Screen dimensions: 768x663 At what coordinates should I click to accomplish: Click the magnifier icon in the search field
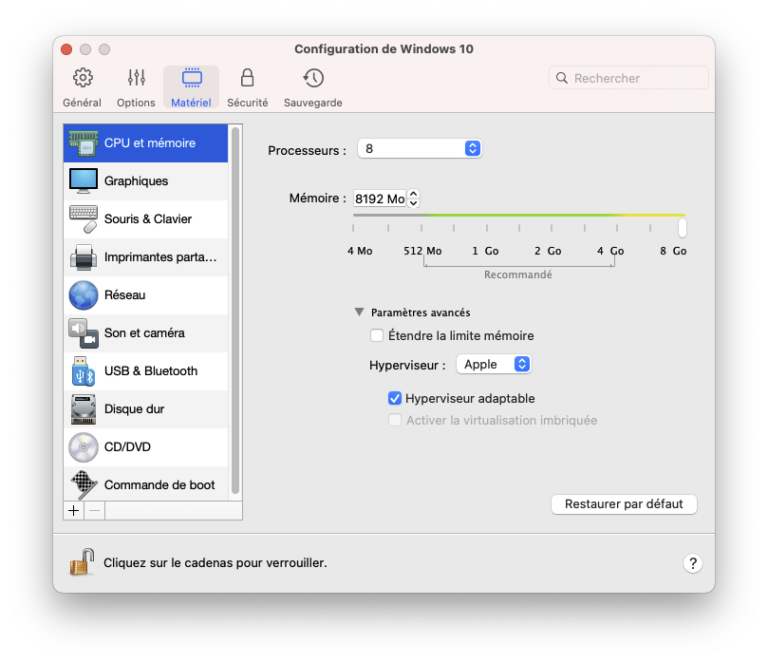(x=562, y=78)
